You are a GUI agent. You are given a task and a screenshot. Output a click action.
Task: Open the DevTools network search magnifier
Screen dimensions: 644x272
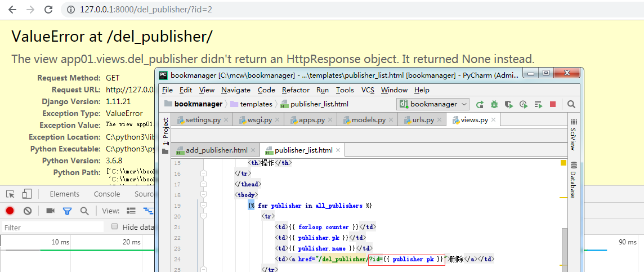(84, 211)
